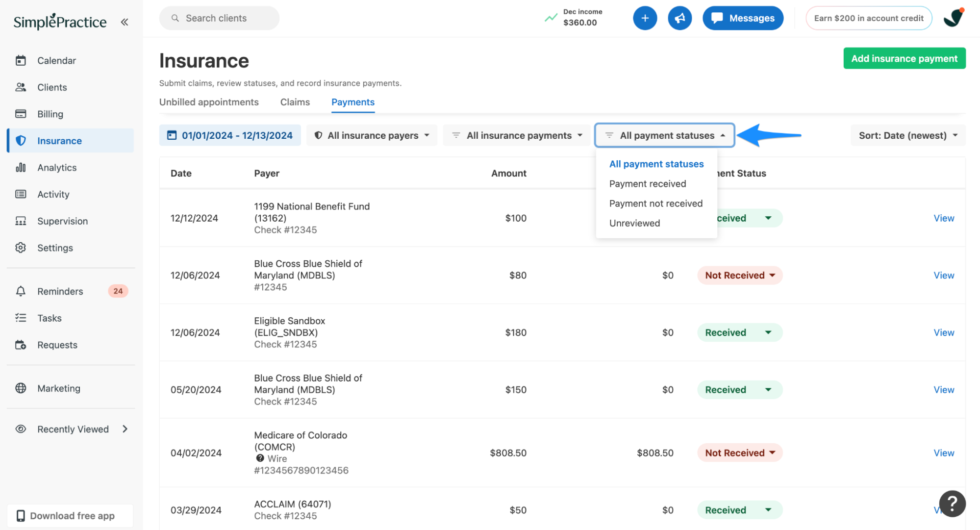The image size is (980, 530).
Task: Click the Amount column header
Action: click(509, 173)
